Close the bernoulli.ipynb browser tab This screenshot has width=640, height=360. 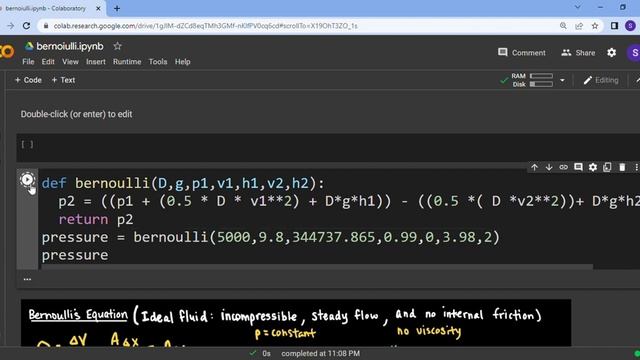point(98,8)
